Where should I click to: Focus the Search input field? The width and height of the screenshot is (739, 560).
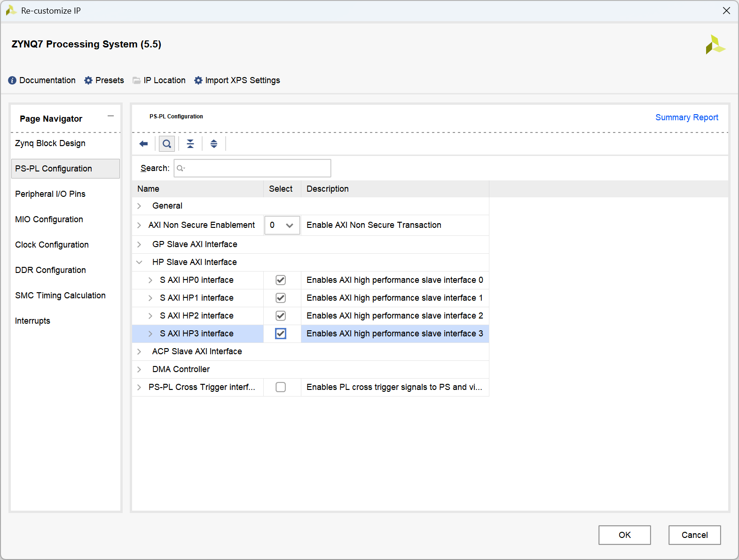click(x=252, y=168)
